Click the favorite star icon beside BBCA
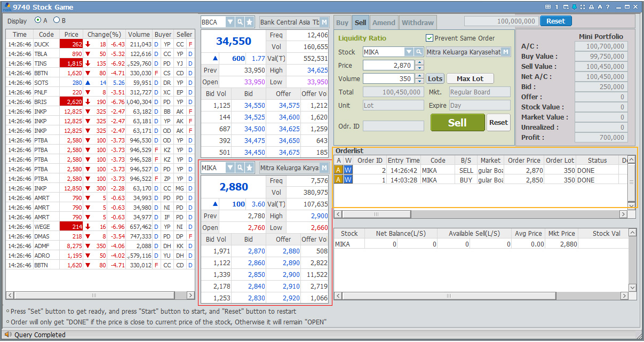This screenshot has width=644, height=342. pos(249,22)
